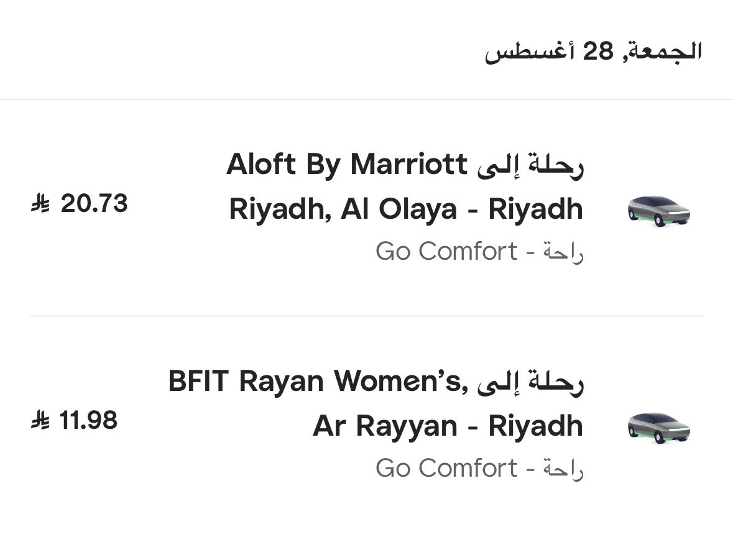Viewport: 733px width, 560px height.
Task: Tap the رحلة إلى text before Aloft By Marriott
Action: tap(530, 165)
